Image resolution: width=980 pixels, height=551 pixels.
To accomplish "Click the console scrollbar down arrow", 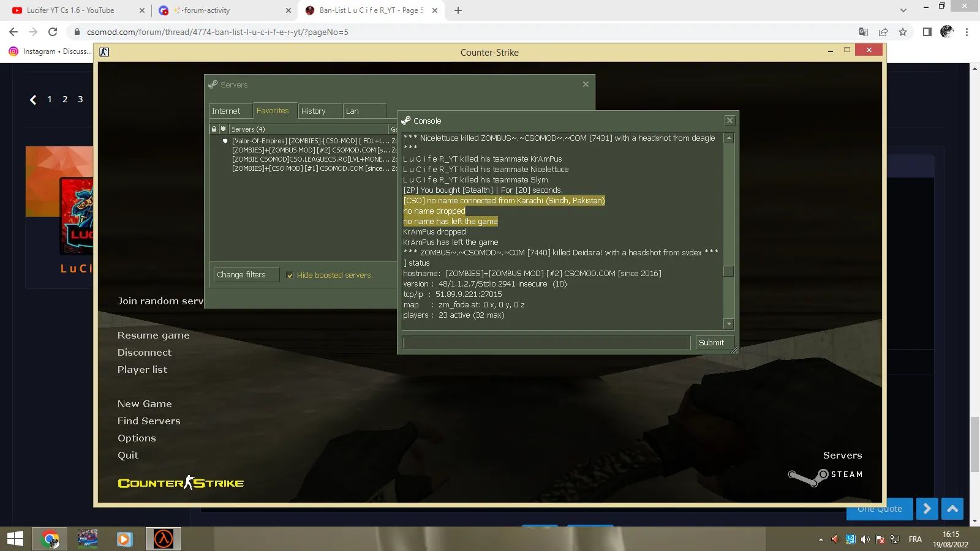I will click(728, 324).
